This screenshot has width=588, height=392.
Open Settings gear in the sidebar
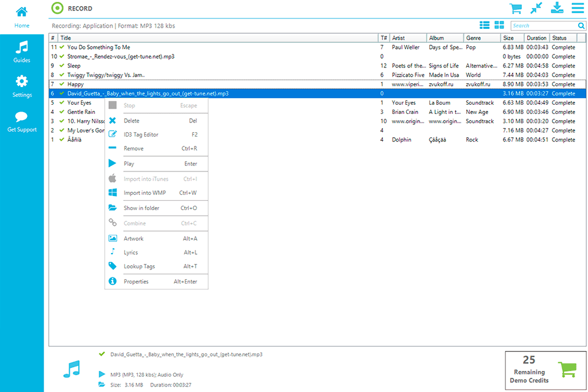(22, 86)
